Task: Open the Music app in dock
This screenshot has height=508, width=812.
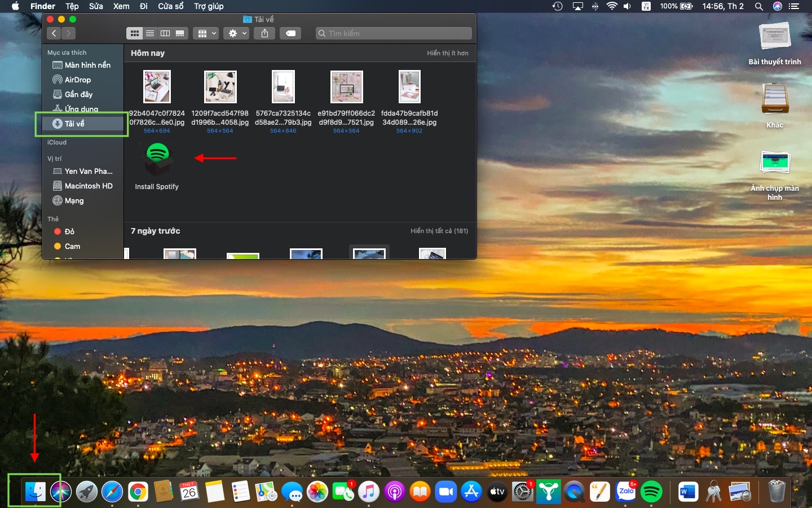Action: click(x=369, y=492)
